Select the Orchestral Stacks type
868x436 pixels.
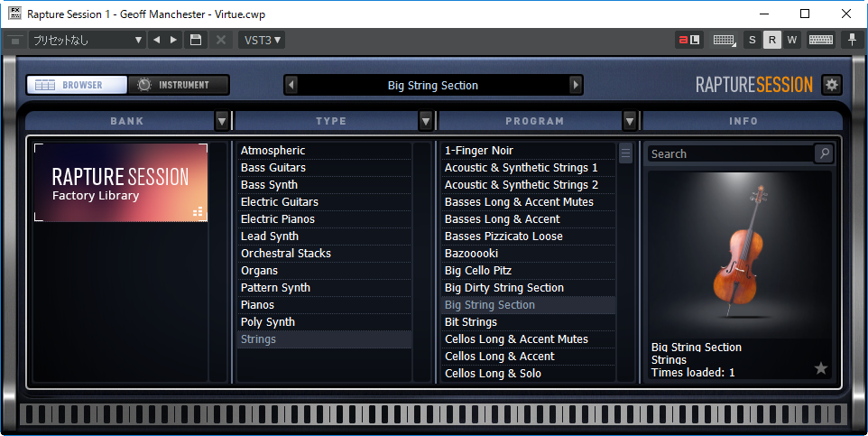pyautogui.click(x=325, y=253)
